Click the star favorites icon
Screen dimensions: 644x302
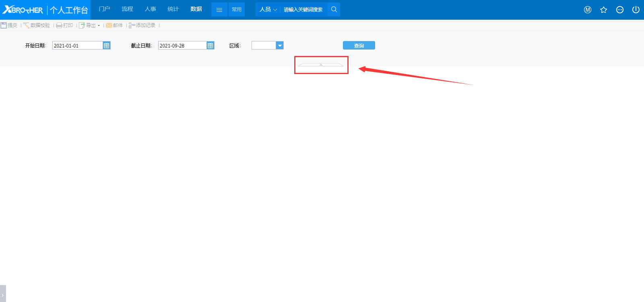[604, 10]
